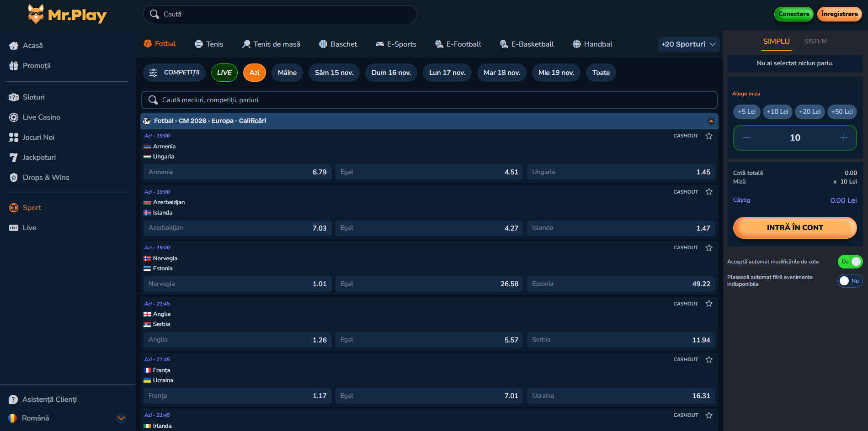Select E-Sports sport category
This screenshot has height=431, width=868.
[x=396, y=44]
